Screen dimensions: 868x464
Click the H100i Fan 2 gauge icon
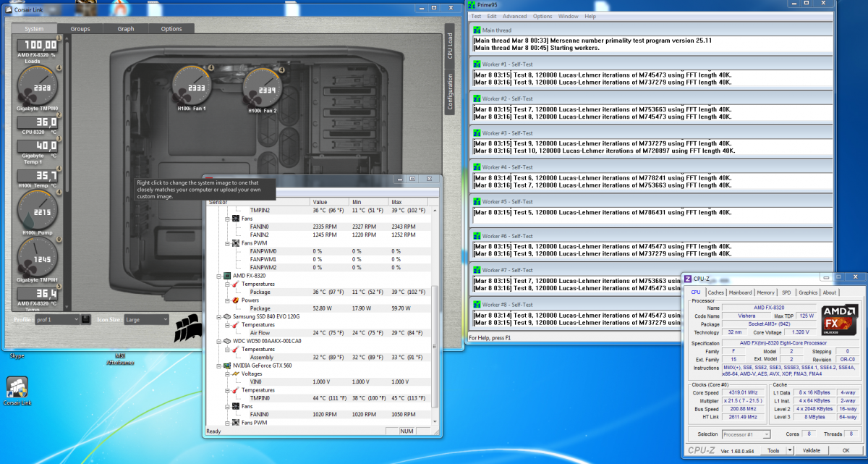pyautogui.click(x=263, y=88)
